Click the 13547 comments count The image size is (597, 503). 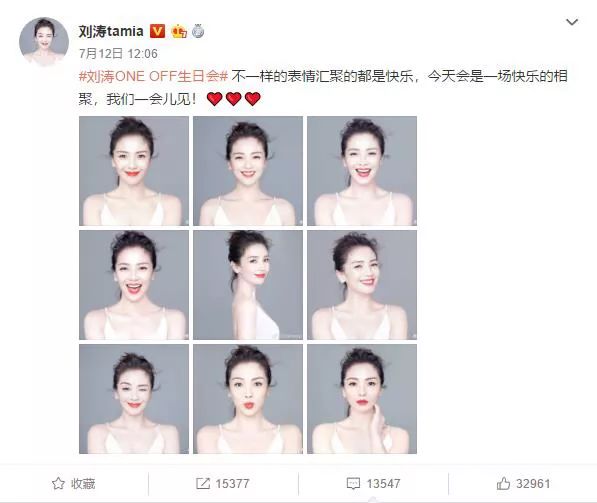(x=383, y=484)
